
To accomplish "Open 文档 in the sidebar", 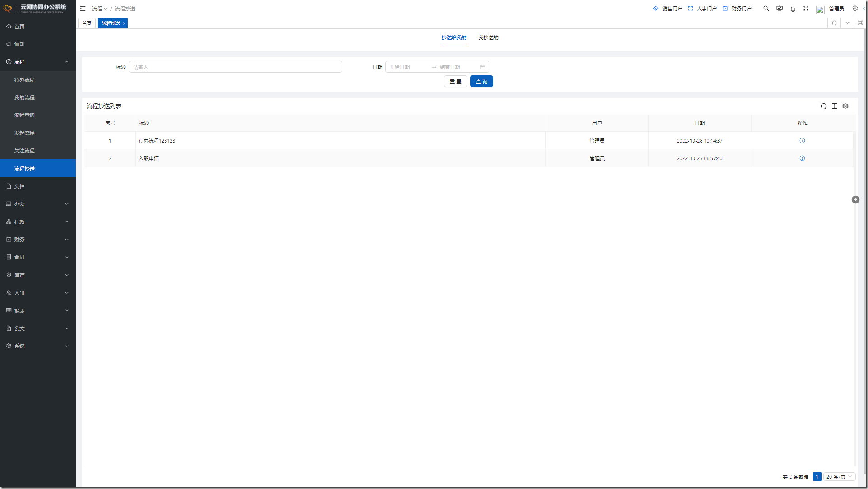I will pyautogui.click(x=38, y=186).
